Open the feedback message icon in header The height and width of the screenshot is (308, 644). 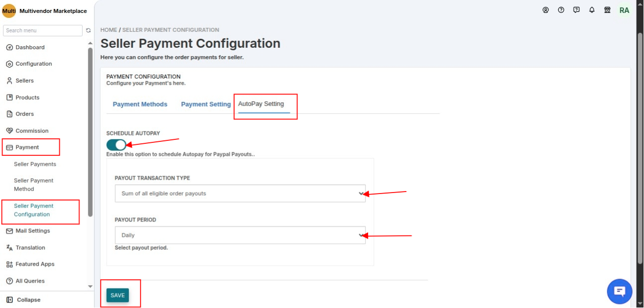(x=576, y=10)
